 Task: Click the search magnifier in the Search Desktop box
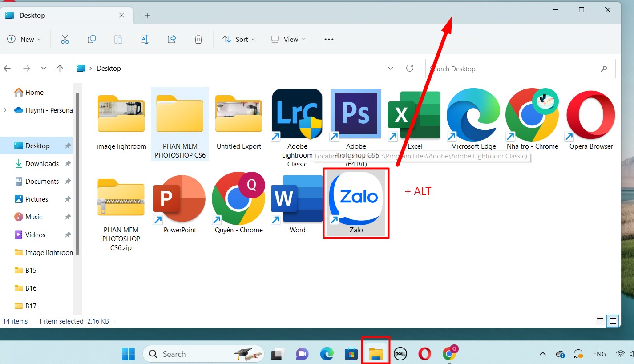click(x=604, y=69)
